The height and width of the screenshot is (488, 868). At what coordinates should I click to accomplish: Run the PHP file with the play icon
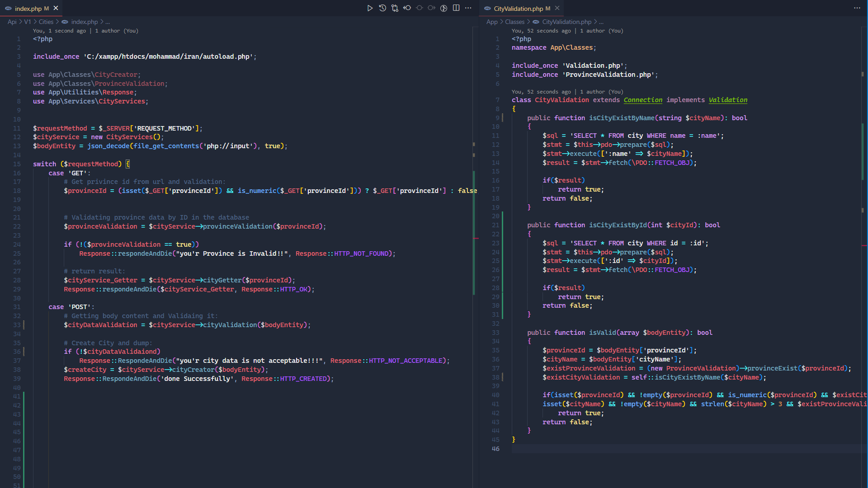370,8
